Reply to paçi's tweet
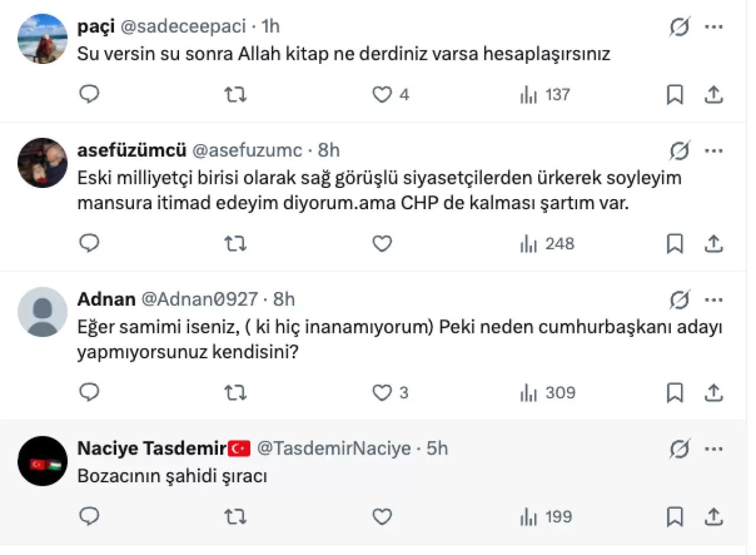Viewport: 756px width, 555px height. click(x=89, y=95)
